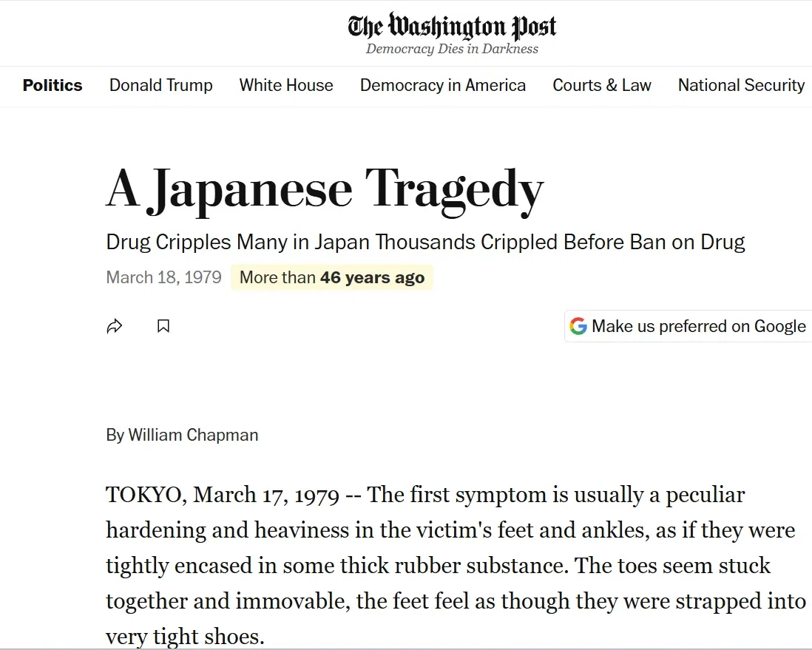Viewport: 812px width, 650px height.
Task: Click the share arrow icon
Action: coord(115,326)
